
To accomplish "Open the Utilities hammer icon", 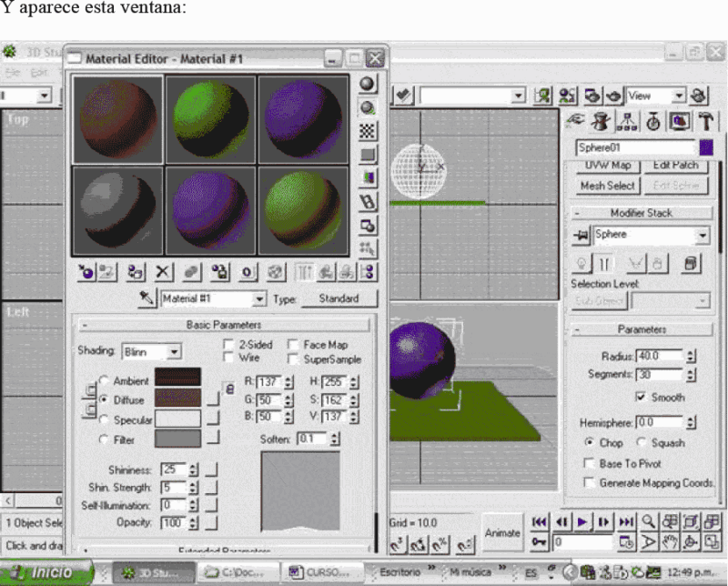I will click(x=706, y=122).
